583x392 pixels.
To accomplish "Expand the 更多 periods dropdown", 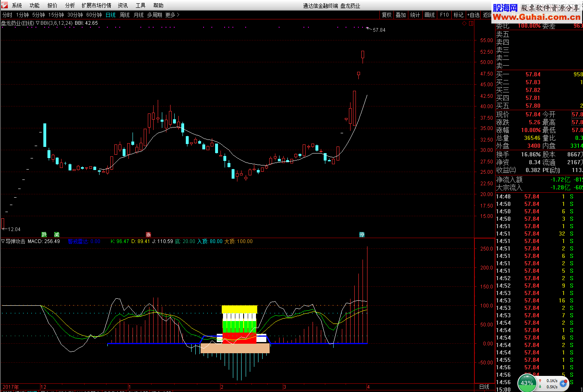I will coord(173,15).
